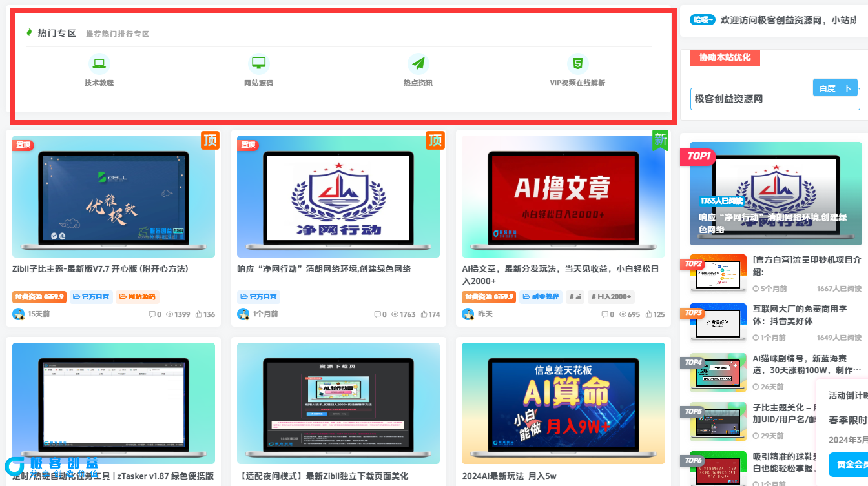This screenshot has height=486, width=868.
Task: Click the VIP视频在线解析 icon
Action: click(578, 63)
